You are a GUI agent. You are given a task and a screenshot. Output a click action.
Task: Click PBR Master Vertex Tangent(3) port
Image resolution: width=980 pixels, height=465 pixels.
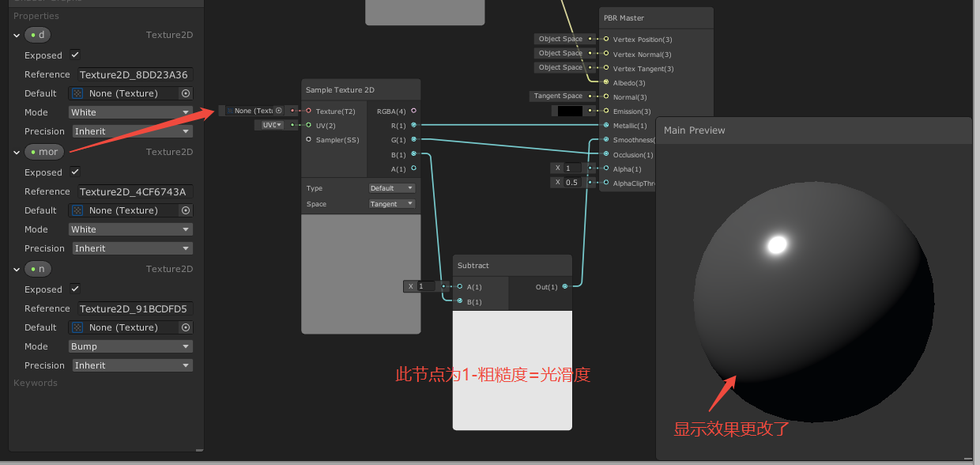click(606, 68)
